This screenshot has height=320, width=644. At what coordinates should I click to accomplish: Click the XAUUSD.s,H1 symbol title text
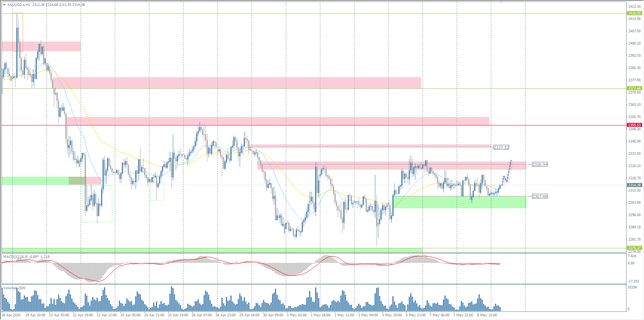click(19, 5)
